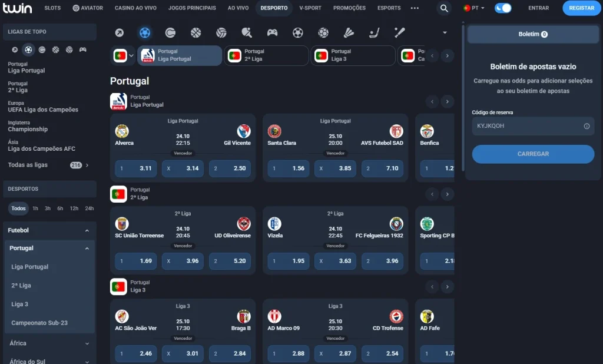Select the 12h time filter
Viewport: 603px width, 364px height.
point(74,208)
